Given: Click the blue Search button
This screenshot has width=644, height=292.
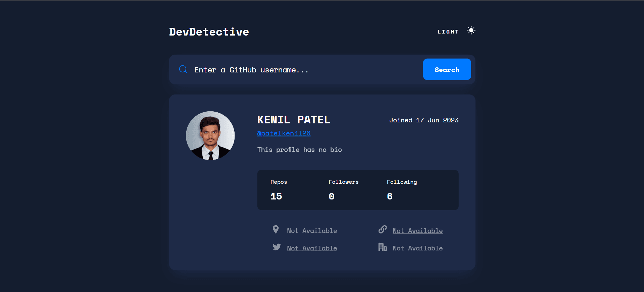Looking at the screenshot, I should point(447,69).
